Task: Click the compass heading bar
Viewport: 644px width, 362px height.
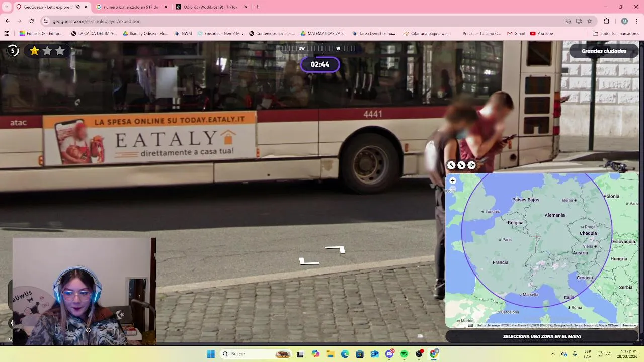Action: coord(320,49)
